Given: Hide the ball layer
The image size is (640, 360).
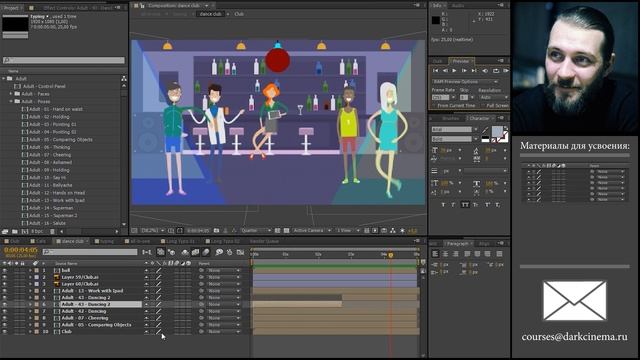Looking at the screenshot, I should point(4,271).
